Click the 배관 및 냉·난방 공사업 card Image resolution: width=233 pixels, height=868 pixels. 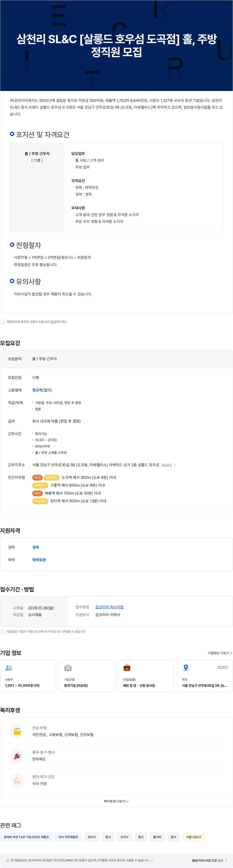click(146, 676)
